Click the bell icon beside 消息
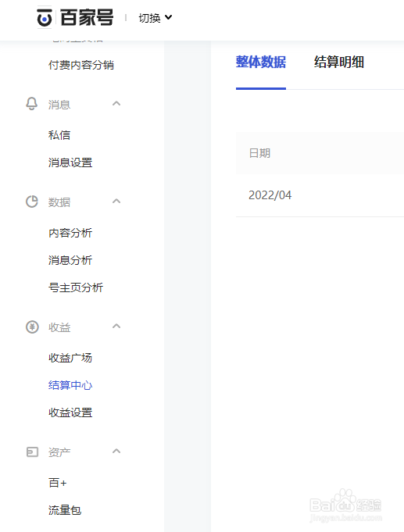The image size is (404, 532). click(x=31, y=104)
